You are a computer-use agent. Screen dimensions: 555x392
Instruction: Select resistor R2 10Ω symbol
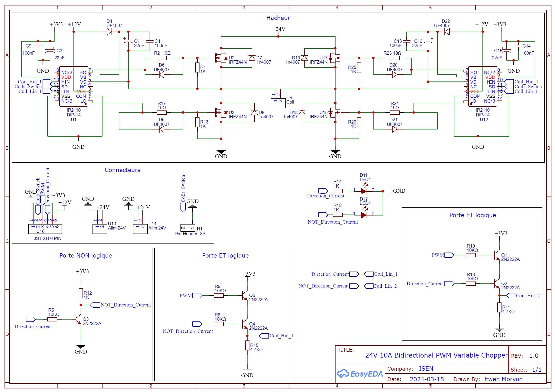click(x=162, y=58)
